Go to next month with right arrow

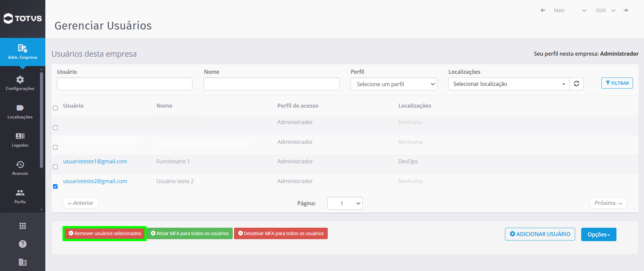pyautogui.click(x=626, y=10)
